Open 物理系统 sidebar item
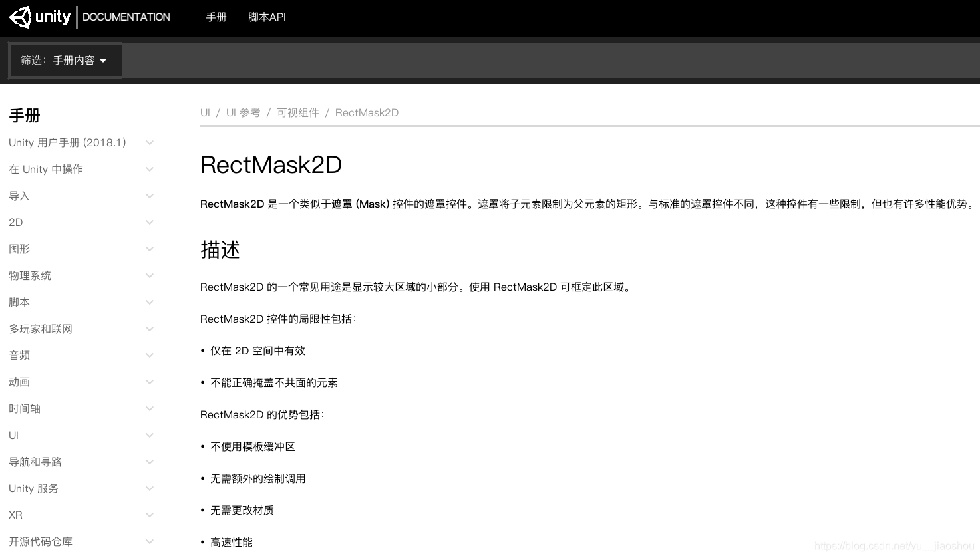The height and width of the screenshot is (558, 980). pyautogui.click(x=30, y=276)
